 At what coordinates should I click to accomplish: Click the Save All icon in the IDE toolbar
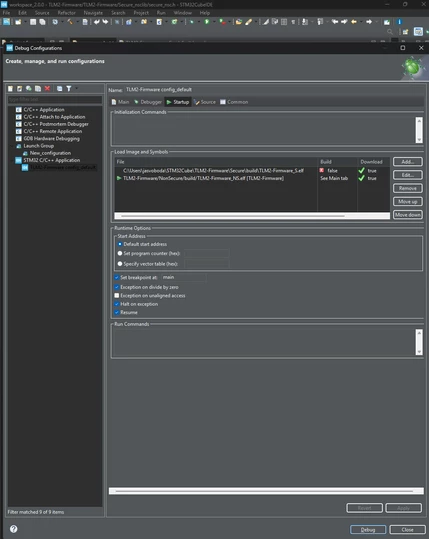point(42,22)
